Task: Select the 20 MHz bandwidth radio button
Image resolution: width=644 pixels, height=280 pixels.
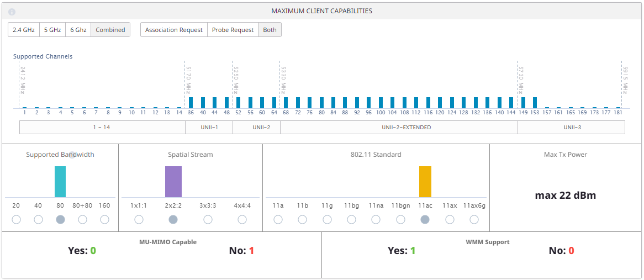Action: pyautogui.click(x=16, y=220)
